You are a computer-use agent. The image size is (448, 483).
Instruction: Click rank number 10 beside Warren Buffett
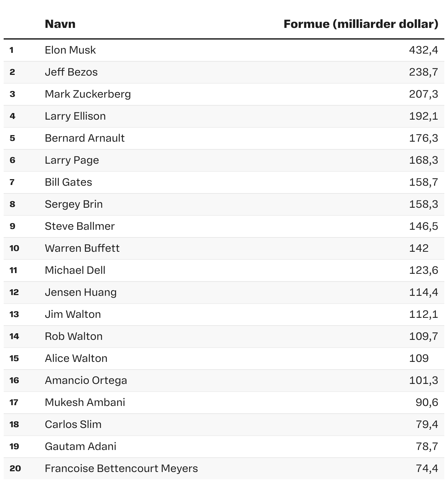coord(14,248)
